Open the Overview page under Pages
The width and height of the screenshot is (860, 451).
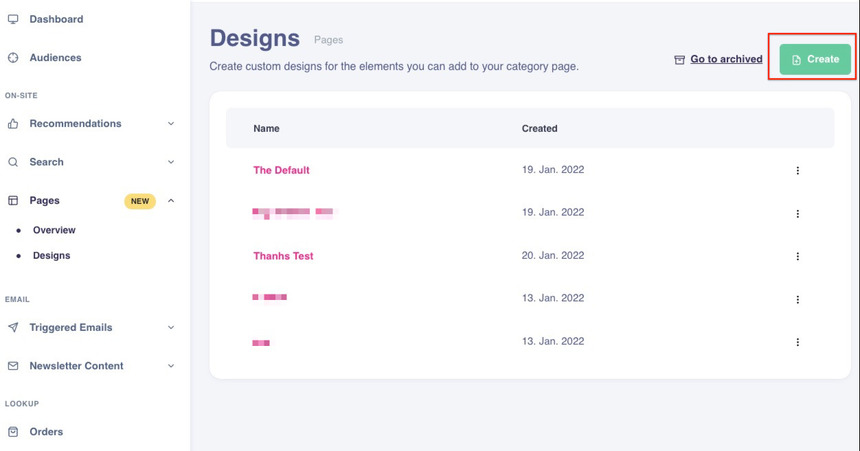[x=54, y=230]
